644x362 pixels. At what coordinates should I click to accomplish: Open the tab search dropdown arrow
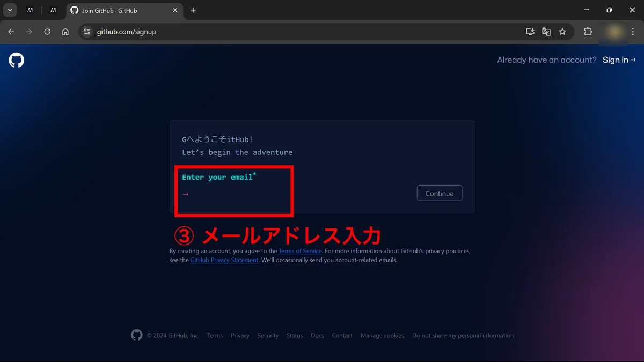tap(10, 10)
